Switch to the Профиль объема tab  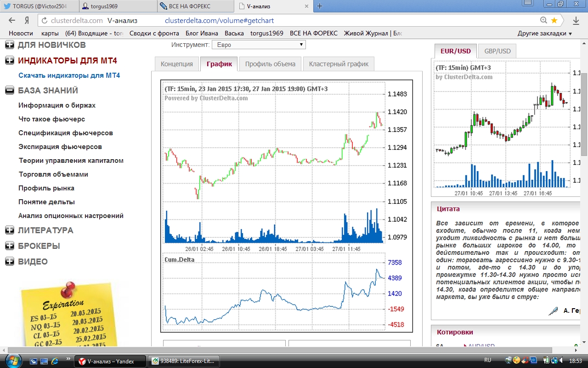(270, 64)
